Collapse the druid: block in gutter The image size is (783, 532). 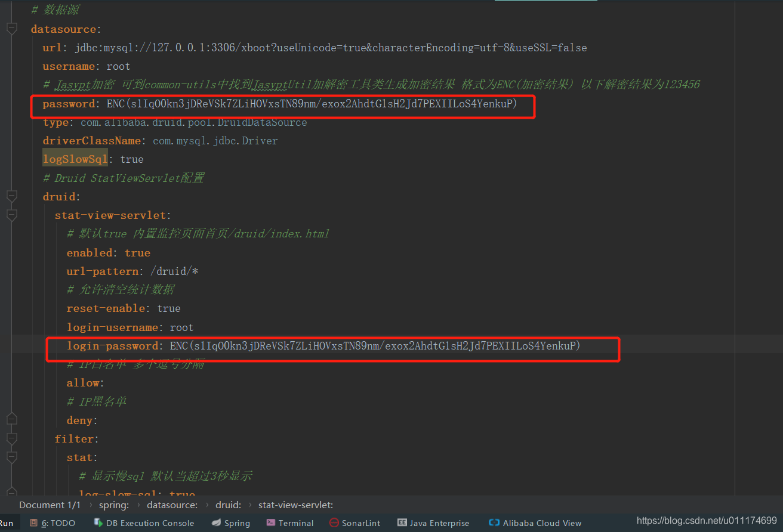click(11, 196)
